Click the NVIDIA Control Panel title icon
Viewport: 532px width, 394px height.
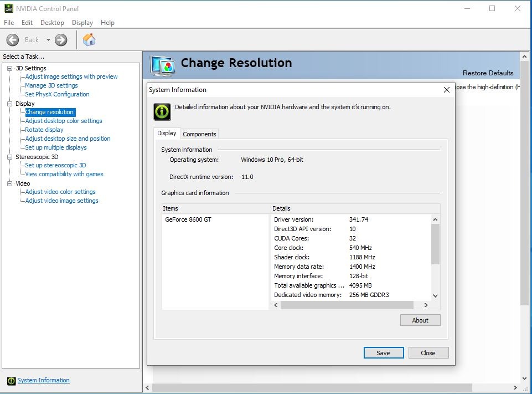click(x=8, y=8)
